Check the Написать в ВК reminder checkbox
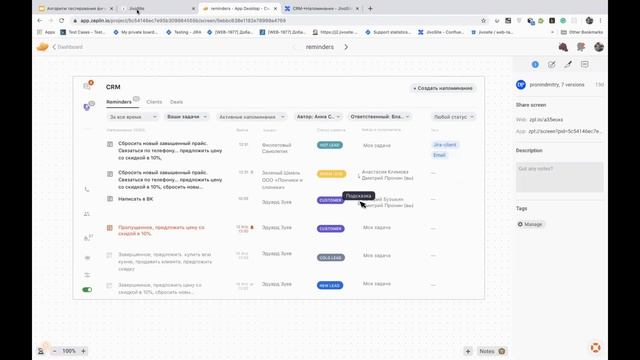 [110, 199]
